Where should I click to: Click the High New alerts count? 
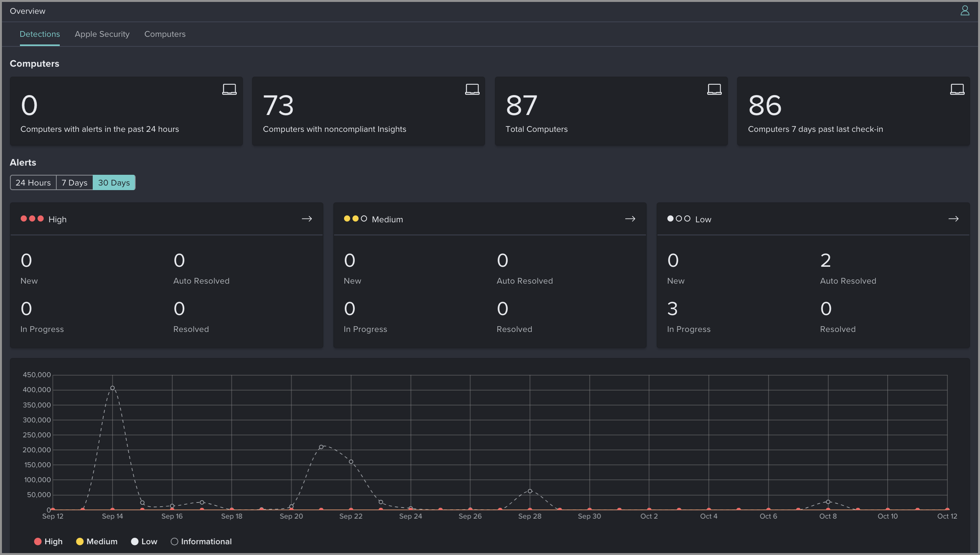(26, 261)
